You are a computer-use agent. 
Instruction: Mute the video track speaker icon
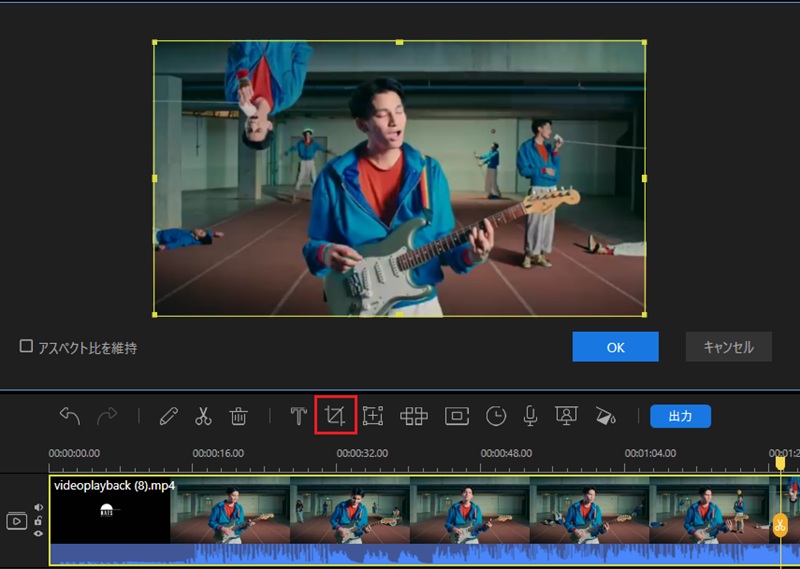click(39, 507)
